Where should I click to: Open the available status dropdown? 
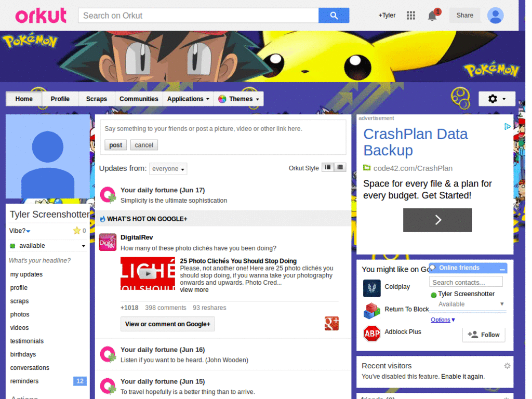tap(48, 246)
